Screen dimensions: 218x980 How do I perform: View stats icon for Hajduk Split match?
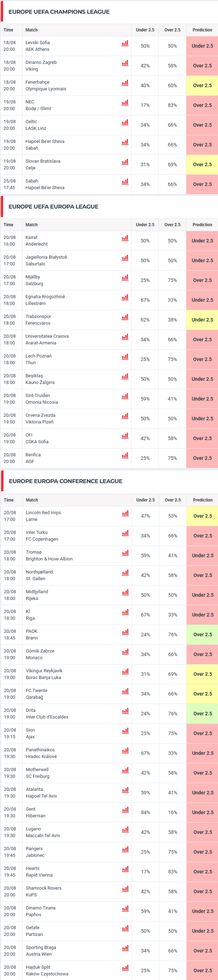(125, 969)
